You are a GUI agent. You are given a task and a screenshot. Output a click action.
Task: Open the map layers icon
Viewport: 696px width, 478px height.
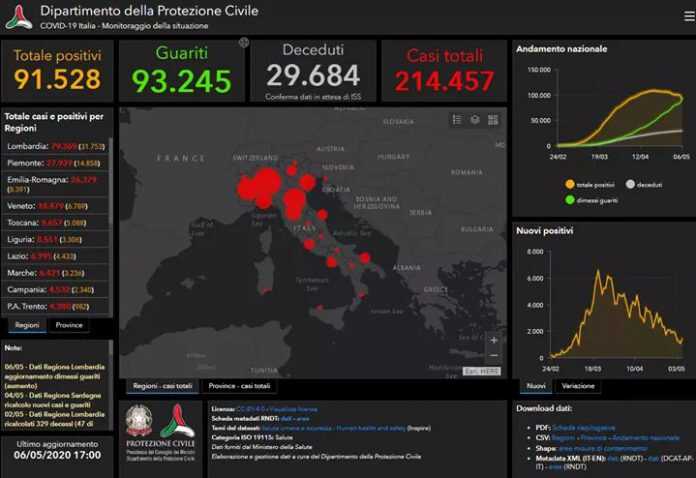475,119
